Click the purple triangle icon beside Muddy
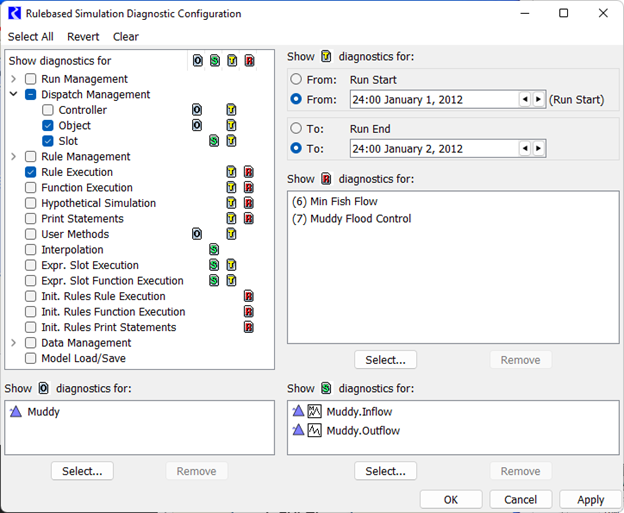This screenshot has height=513, width=624. pyautogui.click(x=16, y=411)
